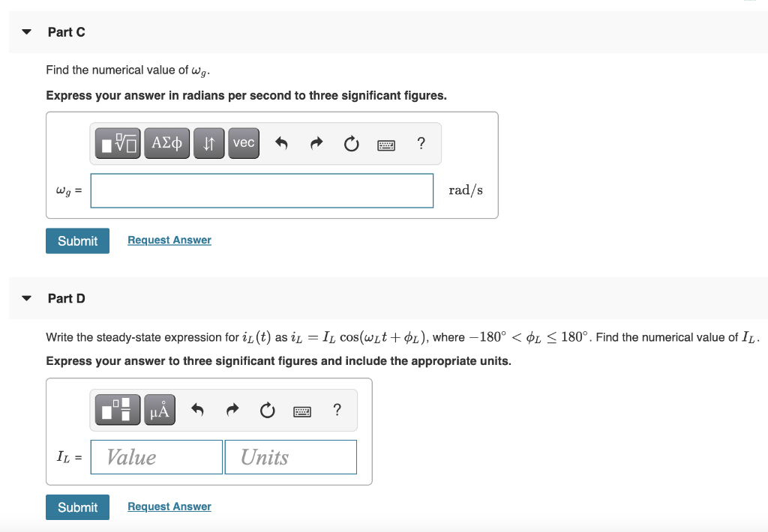Redo the last entry in Part C toolbar
Screen dimensions: 768x532
pyautogui.click(x=316, y=143)
